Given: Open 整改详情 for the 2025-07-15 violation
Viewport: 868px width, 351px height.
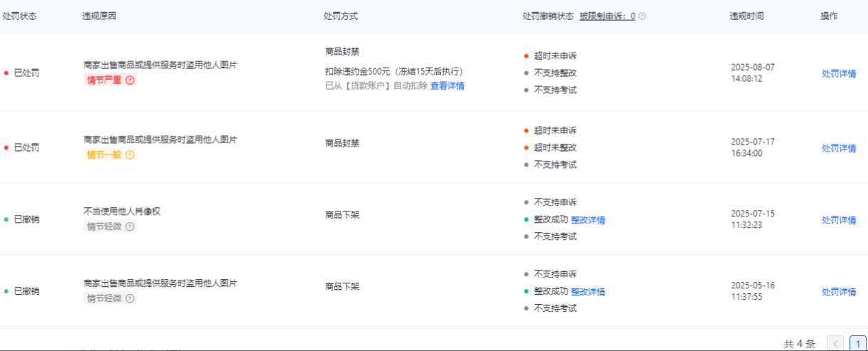Looking at the screenshot, I should tap(588, 220).
